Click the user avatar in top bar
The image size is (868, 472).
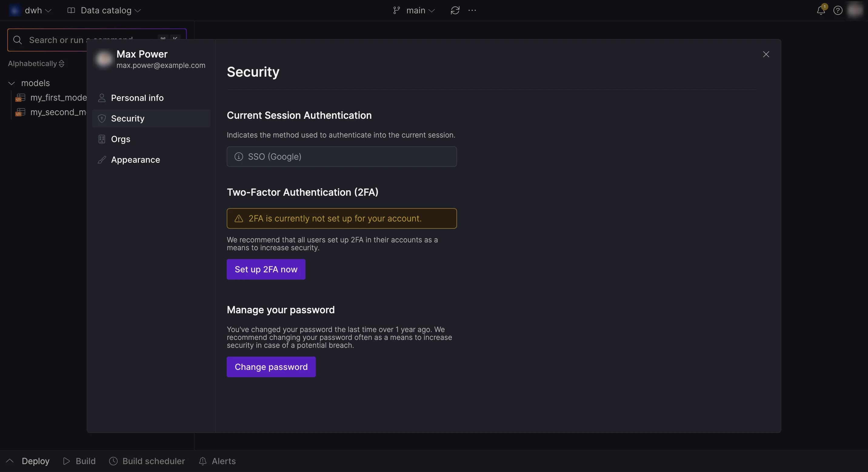855,10
